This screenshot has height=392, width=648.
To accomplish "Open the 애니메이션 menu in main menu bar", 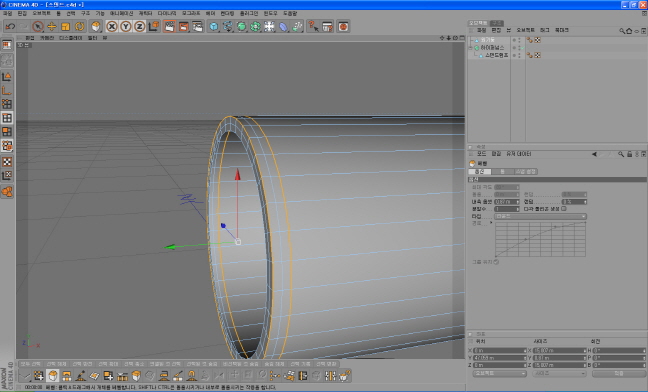I will (121, 14).
